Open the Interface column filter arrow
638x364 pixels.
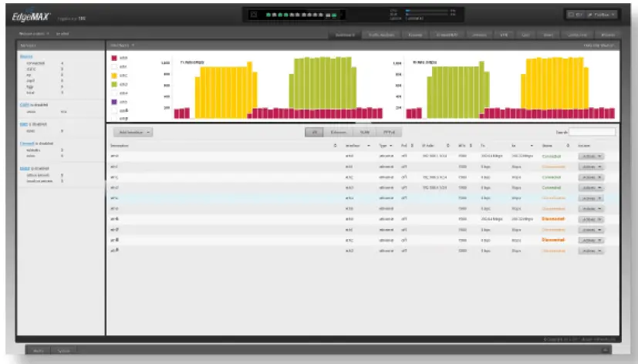369,146
